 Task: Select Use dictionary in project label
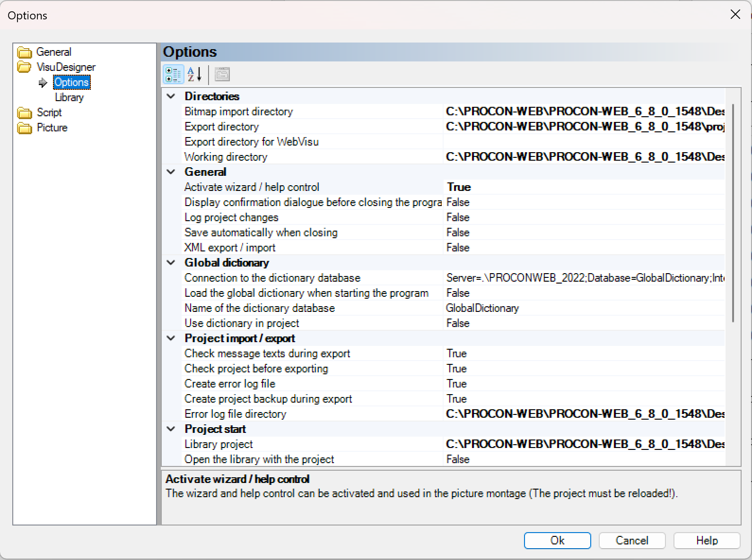(x=241, y=323)
